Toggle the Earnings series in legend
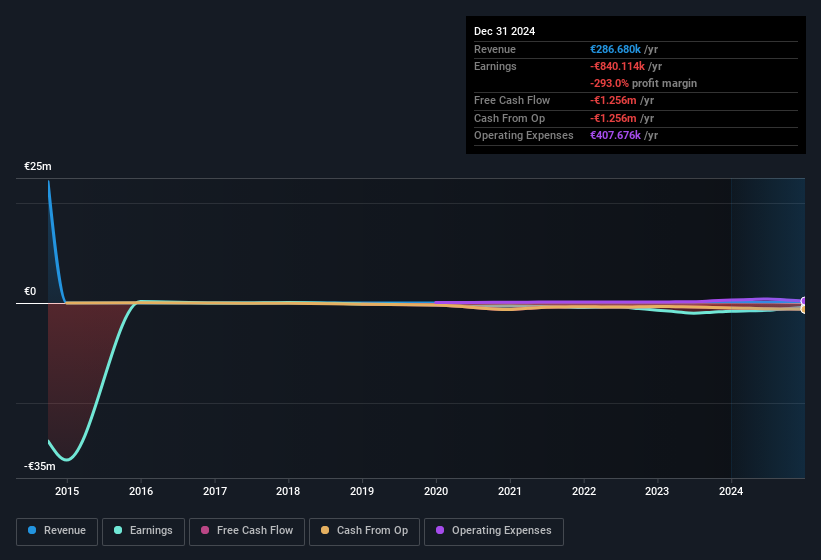The height and width of the screenshot is (560, 821). coord(144,531)
